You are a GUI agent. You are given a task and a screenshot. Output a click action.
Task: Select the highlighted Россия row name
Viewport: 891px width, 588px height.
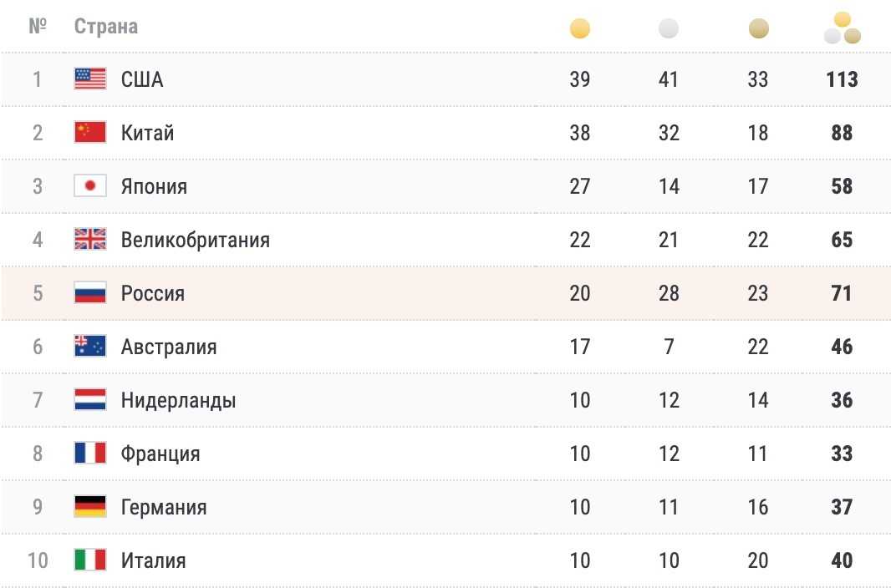point(153,293)
